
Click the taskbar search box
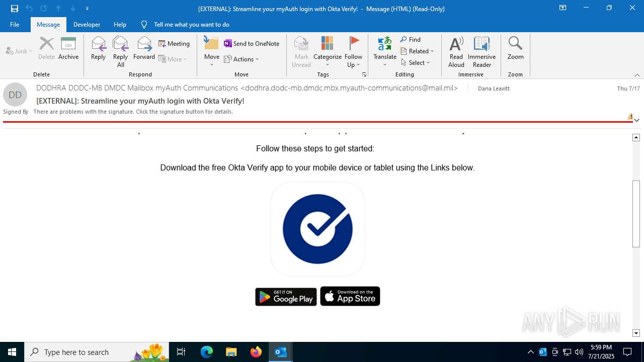[96, 352]
